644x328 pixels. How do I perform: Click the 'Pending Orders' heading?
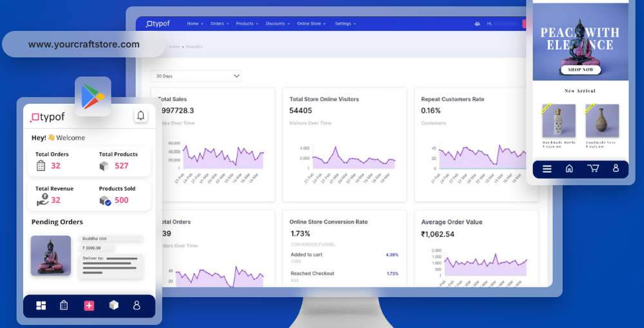coord(57,222)
